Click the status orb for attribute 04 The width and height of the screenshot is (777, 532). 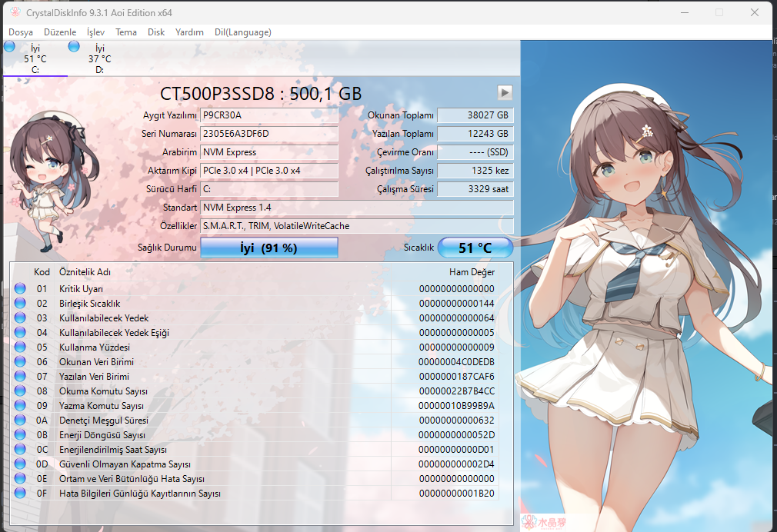20,332
